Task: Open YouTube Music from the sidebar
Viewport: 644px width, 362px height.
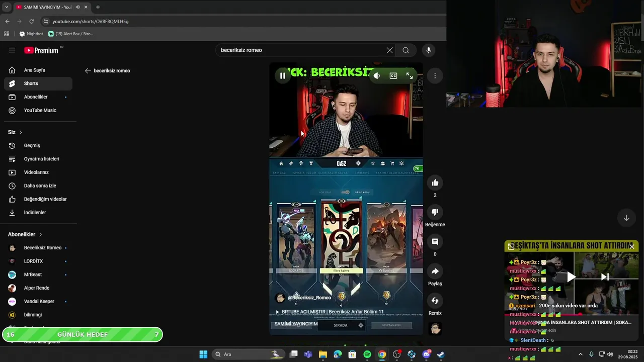Action: [38, 111]
